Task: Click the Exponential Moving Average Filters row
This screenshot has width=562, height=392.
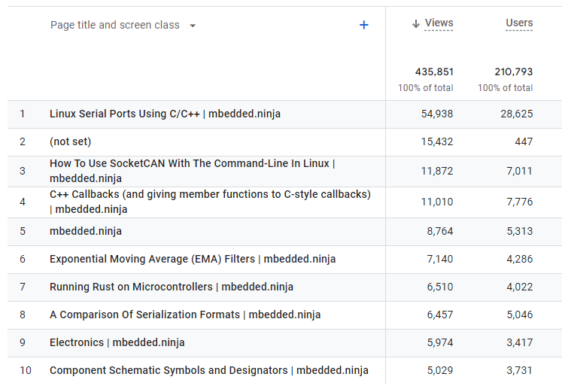Action: click(x=193, y=259)
